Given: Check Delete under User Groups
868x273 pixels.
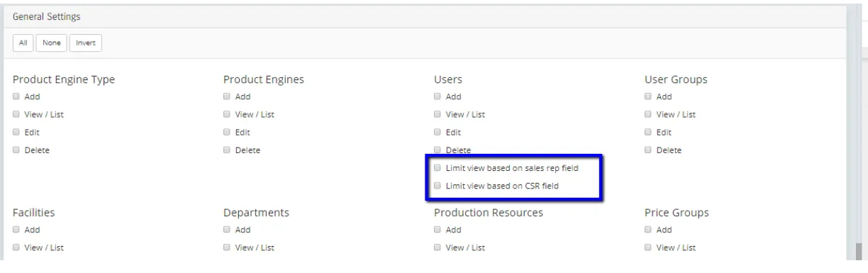Looking at the screenshot, I should (x=648, y=150).
